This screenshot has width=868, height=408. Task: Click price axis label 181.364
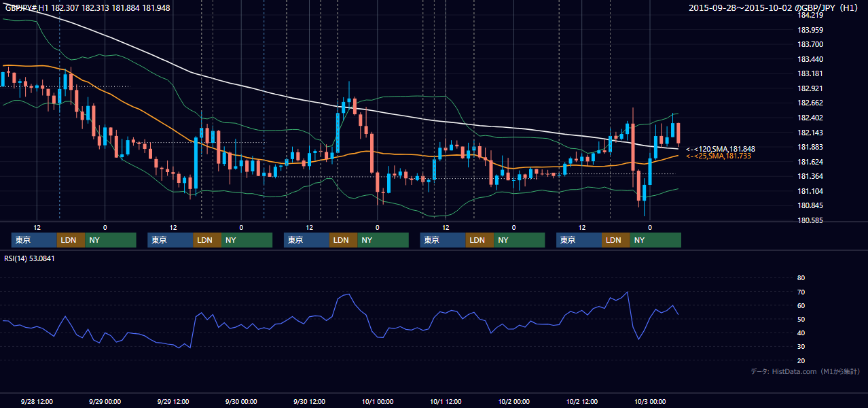pyautogui.click(x=810, y=177)
